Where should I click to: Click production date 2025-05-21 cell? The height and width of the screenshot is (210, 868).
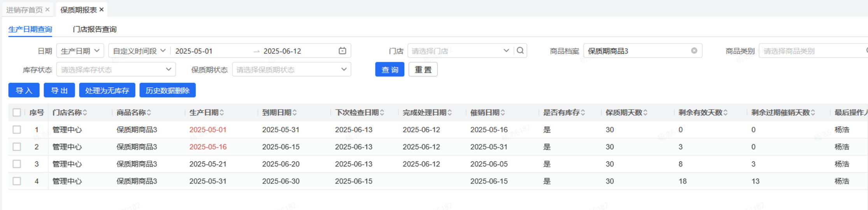(x=208, y=164)
